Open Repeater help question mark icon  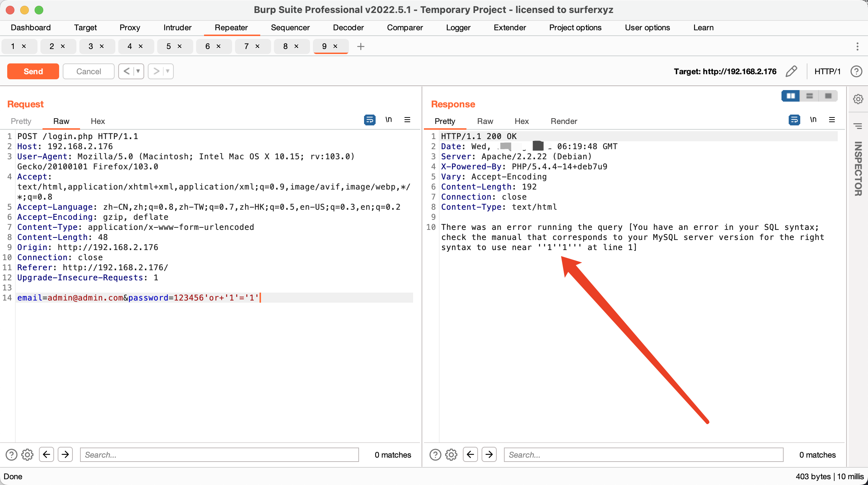pyautogui.click(x=856, y=71)
